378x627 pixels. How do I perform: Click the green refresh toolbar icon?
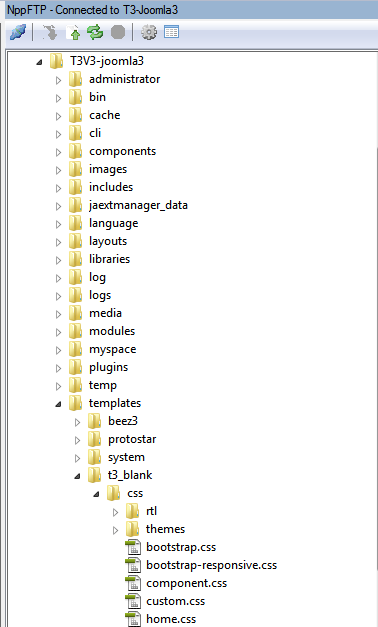click(95, 32)
